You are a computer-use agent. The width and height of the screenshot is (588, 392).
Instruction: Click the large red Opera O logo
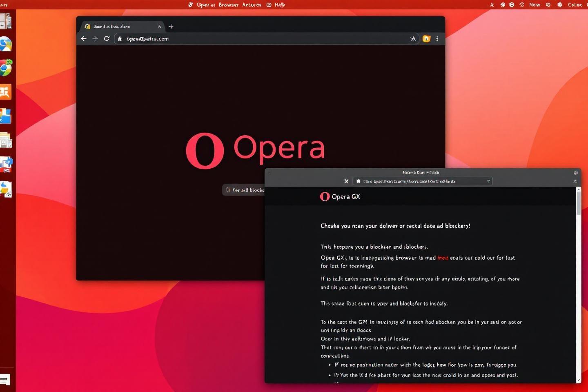pos(205,151)
